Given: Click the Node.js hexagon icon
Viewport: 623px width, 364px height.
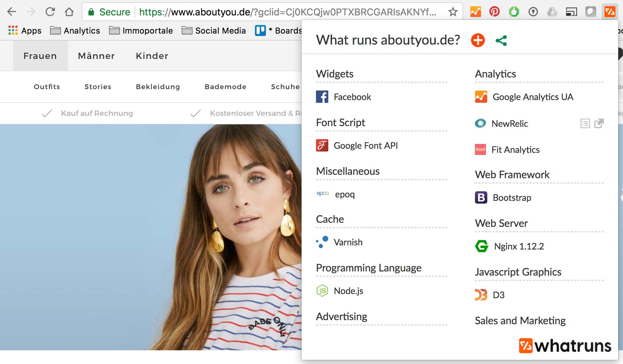Looking at the screenshot, I should tap(322, 291).
